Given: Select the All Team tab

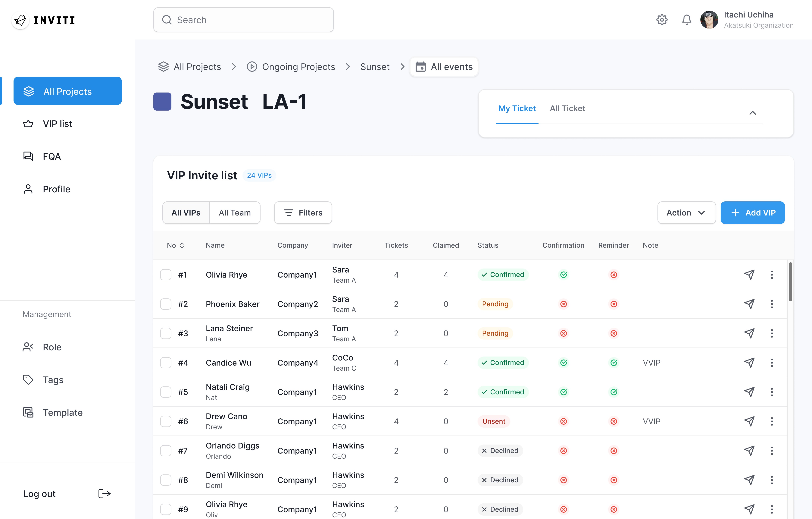Looking at the screenshot, I should pyautogui.click(x=235, y=213).
